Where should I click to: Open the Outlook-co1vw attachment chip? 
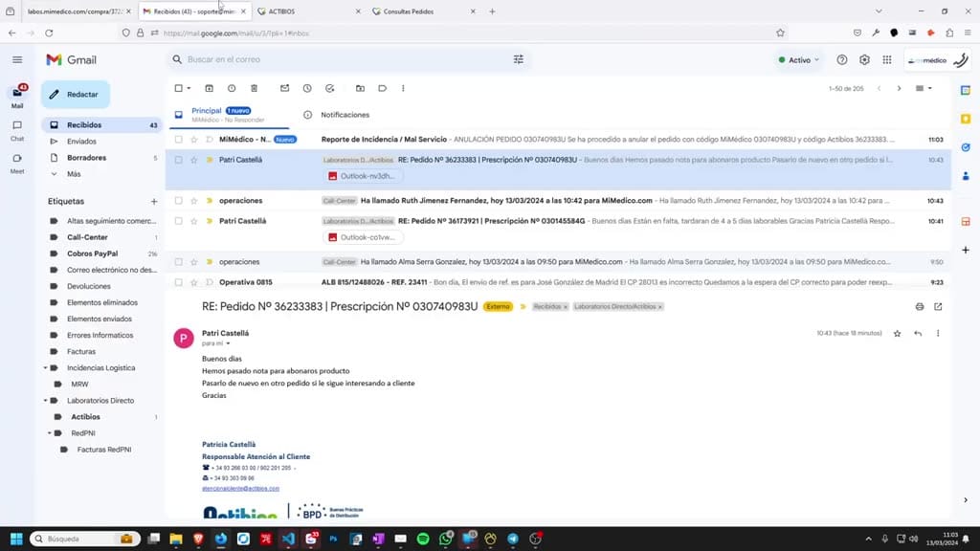363,237
